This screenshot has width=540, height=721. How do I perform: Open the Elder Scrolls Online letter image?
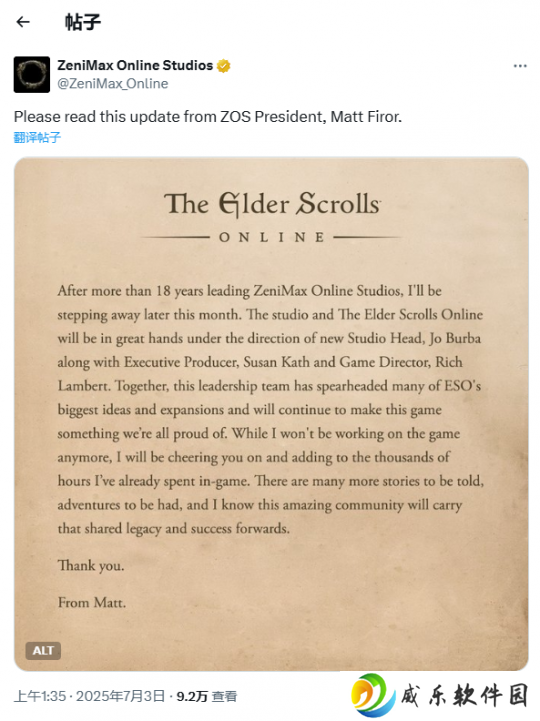(x=271, y=414)
